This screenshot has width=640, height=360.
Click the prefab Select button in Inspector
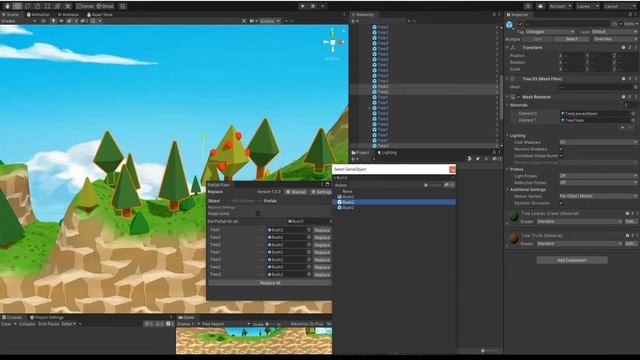(571, 39)
